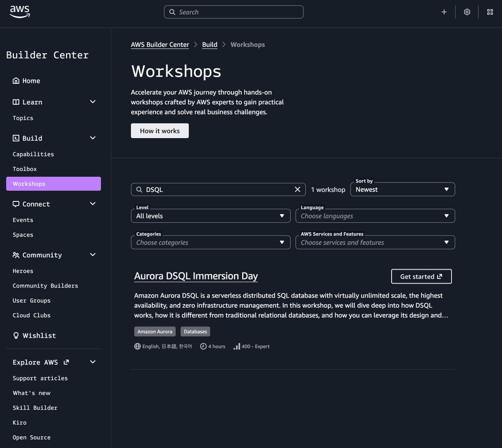The width and height of the screenshot is (502, 448).
Task: Open What's new link
Action: pyautogui.click(x=31, y=393)
